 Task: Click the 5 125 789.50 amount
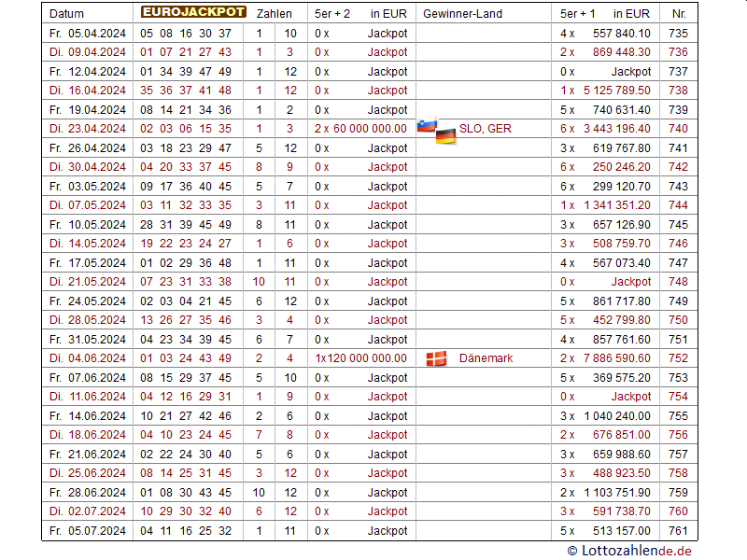[617, 91]
